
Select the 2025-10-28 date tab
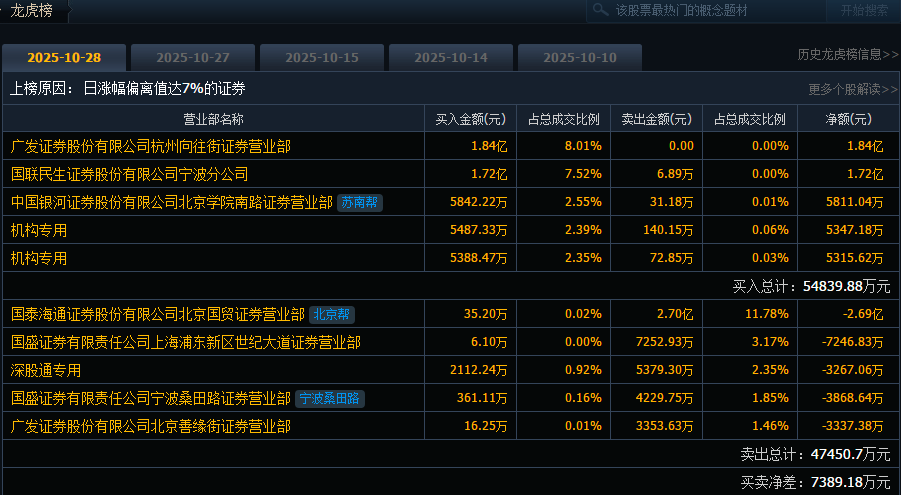(x=64, y=58)
